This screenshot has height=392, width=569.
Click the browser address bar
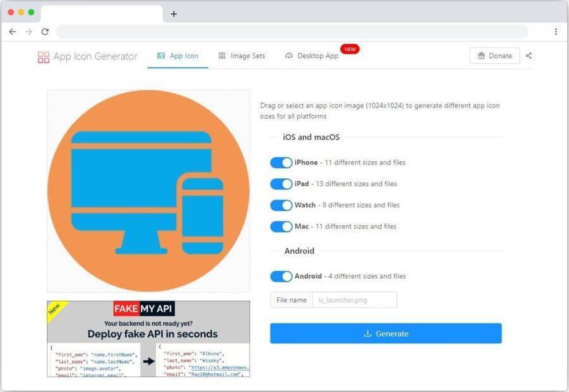pyautogui.click(x=292, y=32)
